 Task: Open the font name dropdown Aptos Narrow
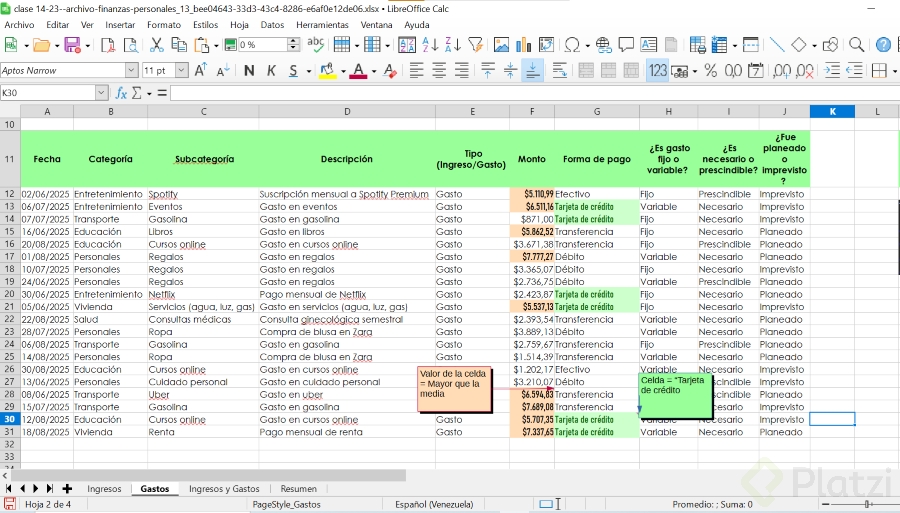tap(131, 71)
